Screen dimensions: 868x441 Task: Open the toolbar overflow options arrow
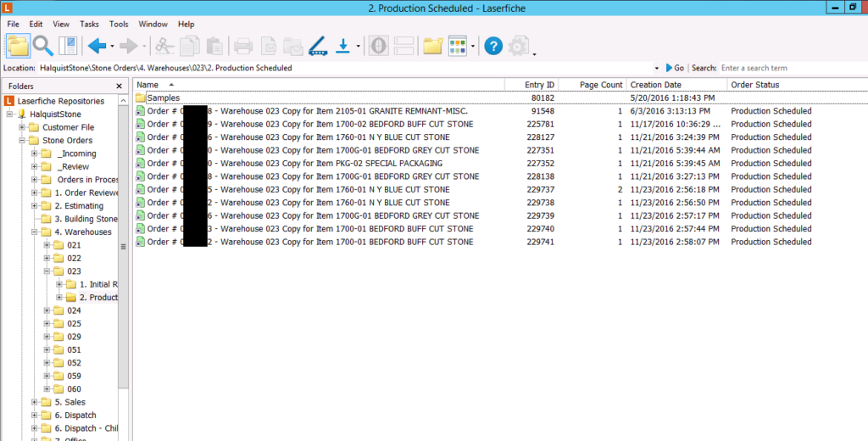534,53
